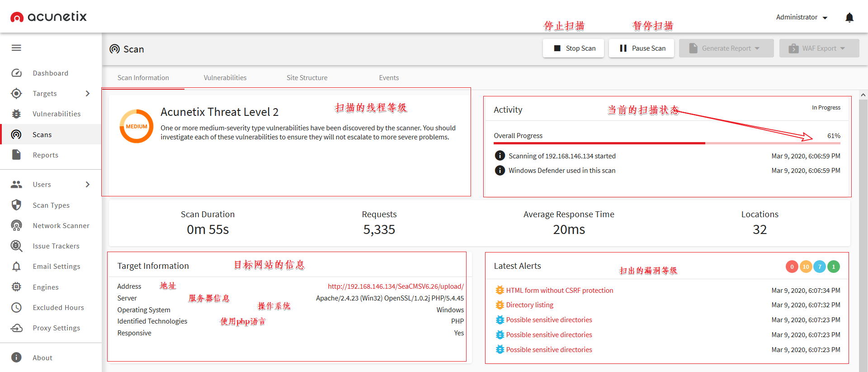Click the Email Settings bell icon
868x372 pixels.
[x=16, y=266]
